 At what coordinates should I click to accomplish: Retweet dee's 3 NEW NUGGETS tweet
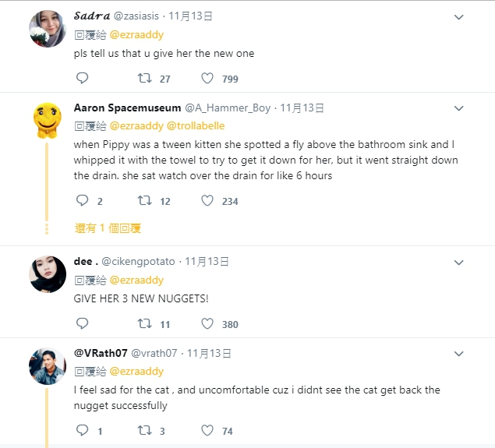144,323
